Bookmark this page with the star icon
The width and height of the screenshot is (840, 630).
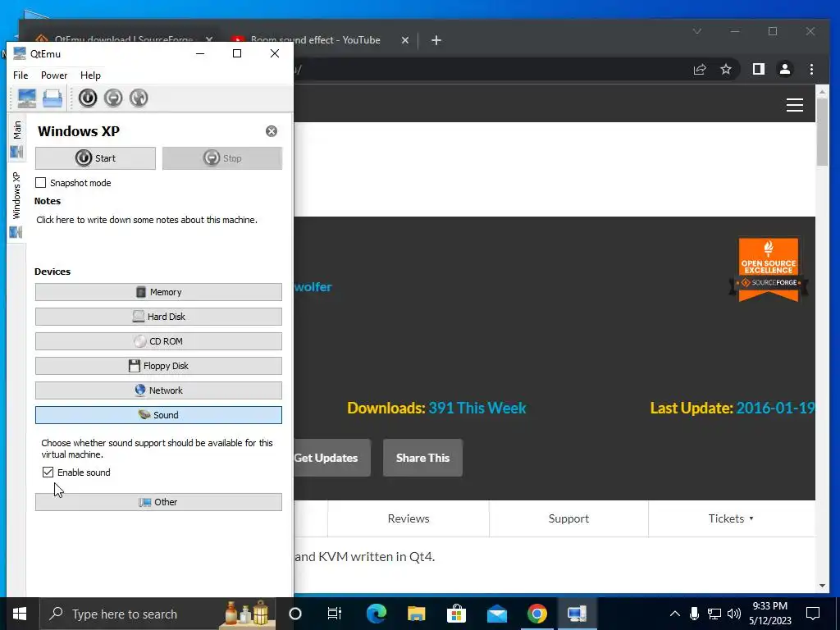726,69
